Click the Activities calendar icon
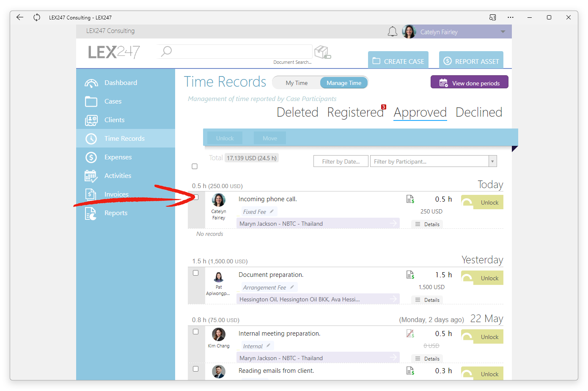588x391 pixels. [91, 176]
